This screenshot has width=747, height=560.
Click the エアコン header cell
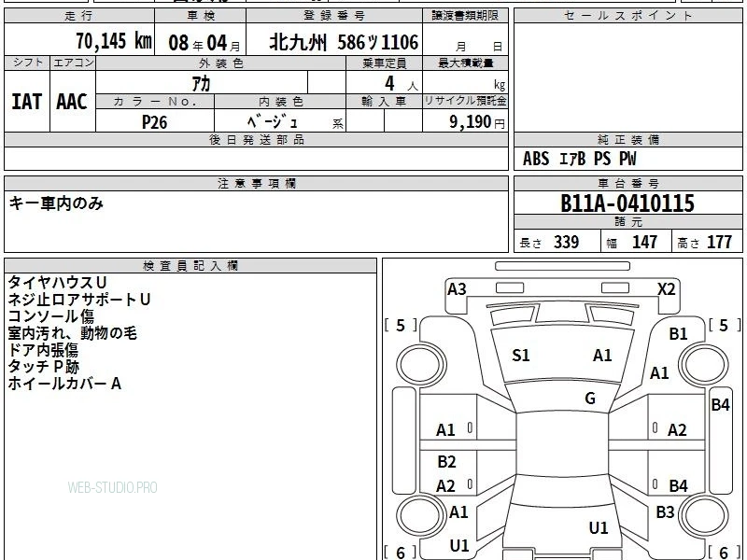(73, 63)
